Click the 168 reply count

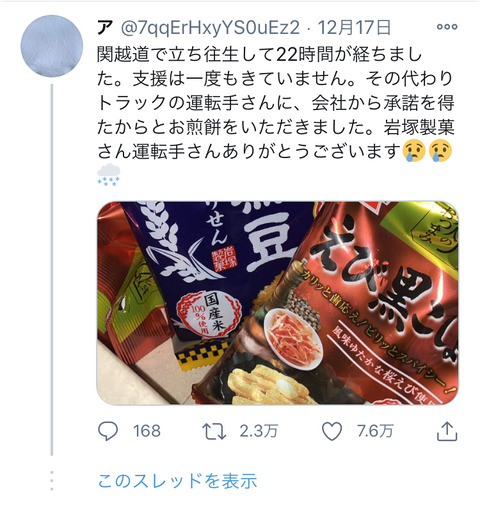[x=147, y=431]
